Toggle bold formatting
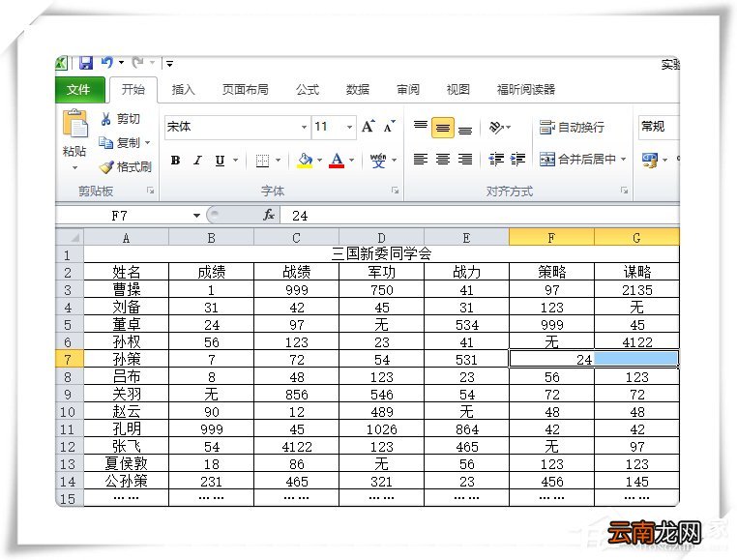 [x=175, y=161]
